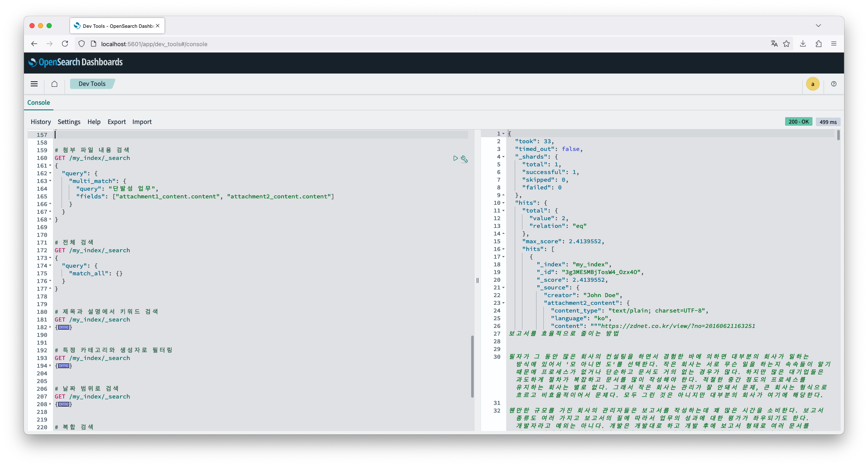This screenshot has width=868, height=466.
Task: Select the Console tab
Action: [x=38, y=103]
